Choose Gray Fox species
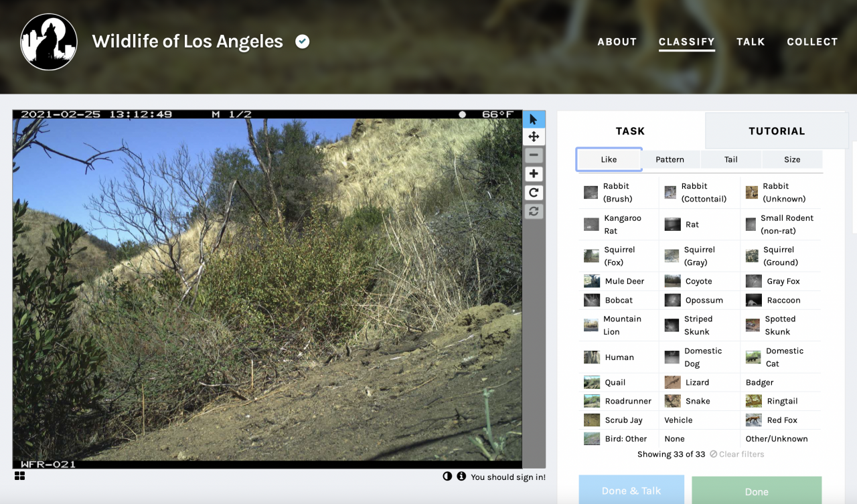The width and height of the screenshot is (857, 504). click(781, 281)
